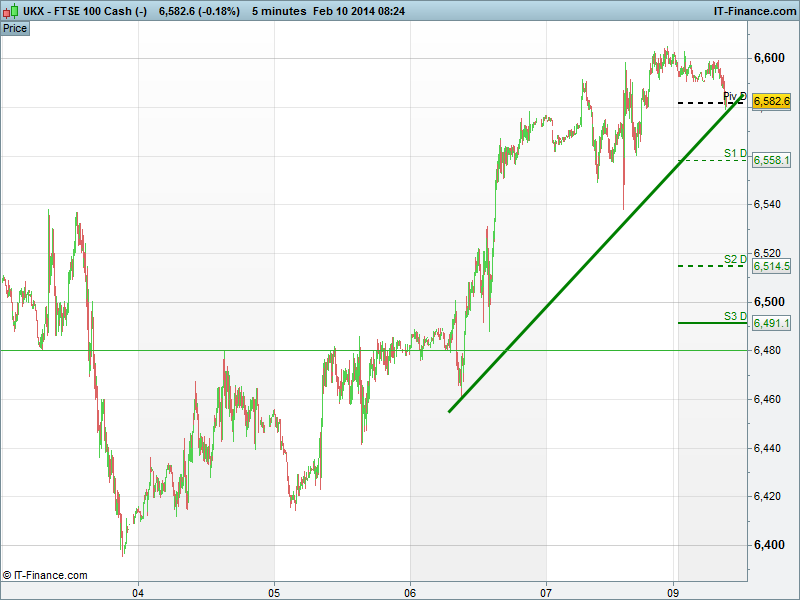The image size is (800, 600).
Task: Select date marker 09 on time axis
Action: [x=674, y=591]
